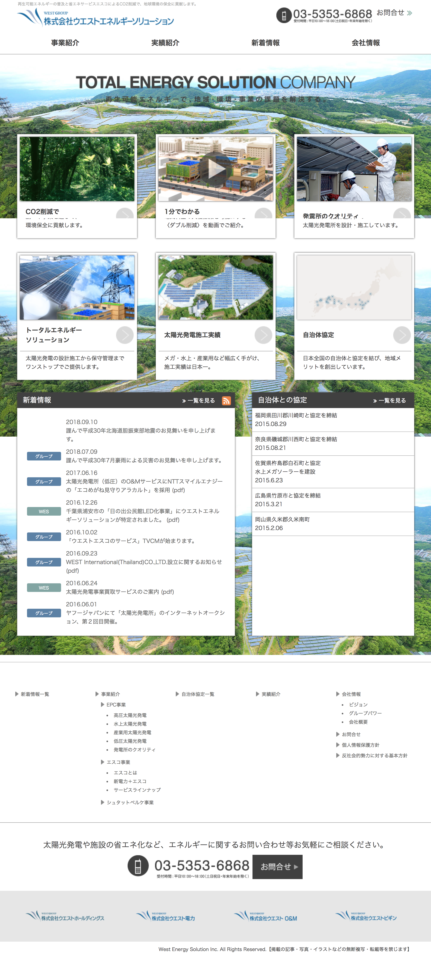Viewport: 431px width, 980px height.
Task: Open the engineers inspecting panels thumbnail
Action: pyautogui.click(x=354, y=169)
